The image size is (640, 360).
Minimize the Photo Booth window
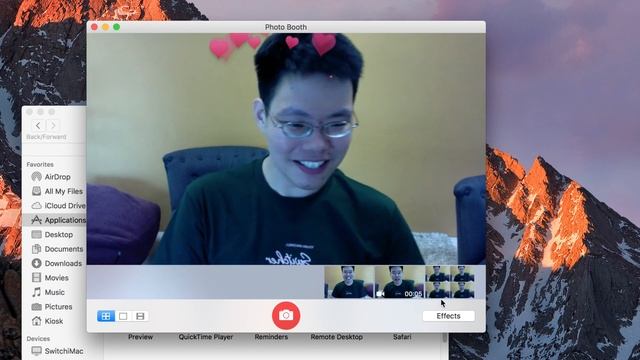105,27
